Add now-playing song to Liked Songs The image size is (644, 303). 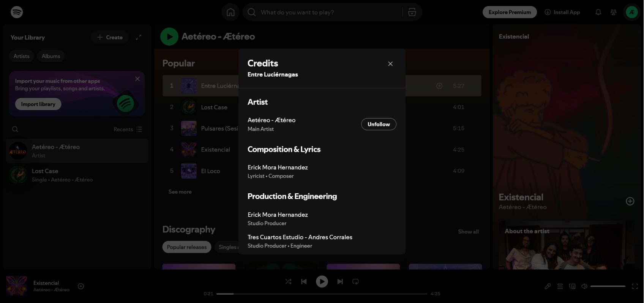click(81, 286)
